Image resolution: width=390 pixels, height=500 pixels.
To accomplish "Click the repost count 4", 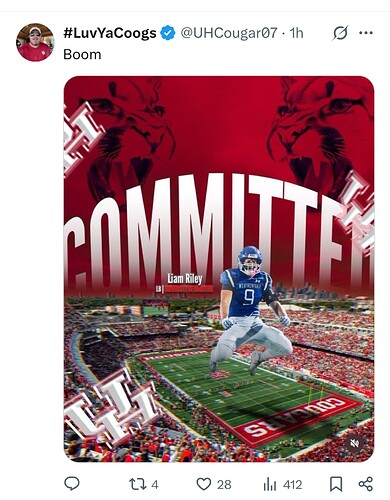I will pyautogui.click(x=155, y=484).
